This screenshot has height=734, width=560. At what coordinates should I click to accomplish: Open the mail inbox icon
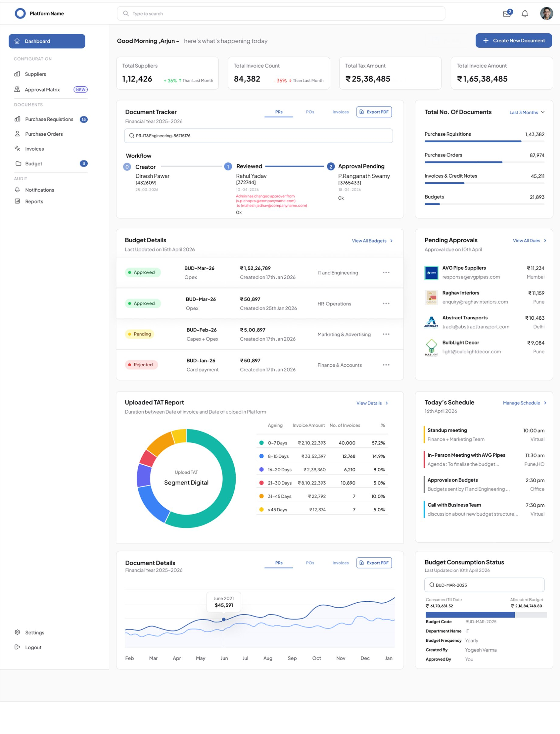(x=507, y=14)
